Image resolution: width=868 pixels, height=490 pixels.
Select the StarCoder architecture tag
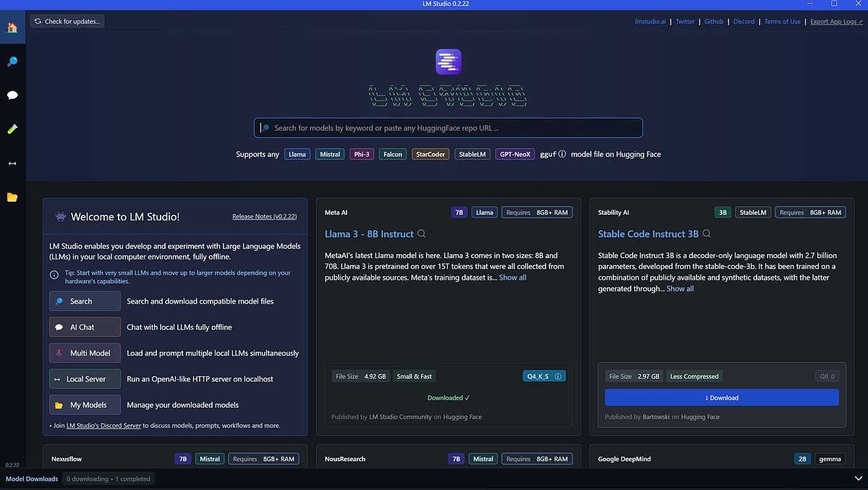point(430,154)
